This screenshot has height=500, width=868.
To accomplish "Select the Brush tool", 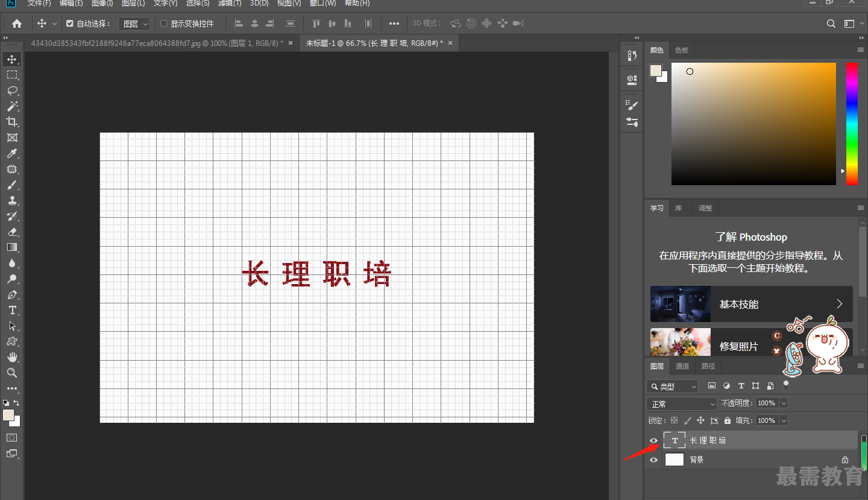I will [12, 185].
